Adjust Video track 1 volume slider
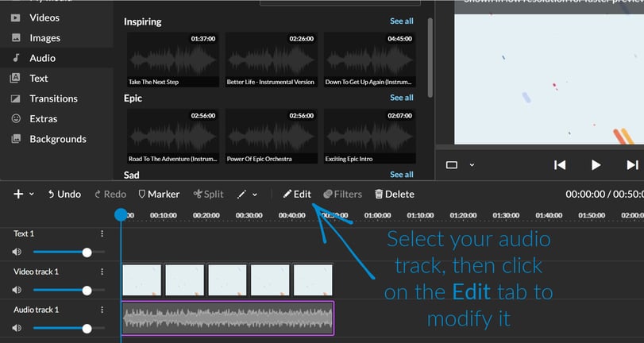The height and width of the screenshot is (343, 644). [69, 291]
